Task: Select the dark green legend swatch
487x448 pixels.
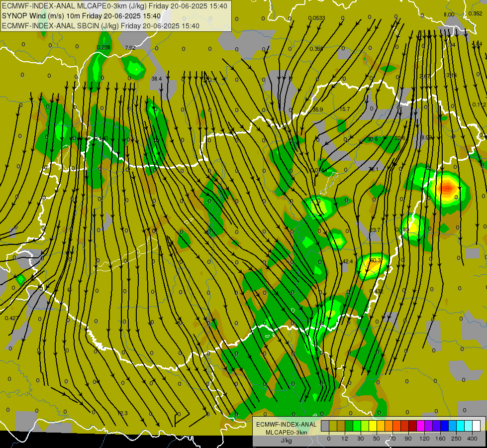Action: (x=349, y=426)
